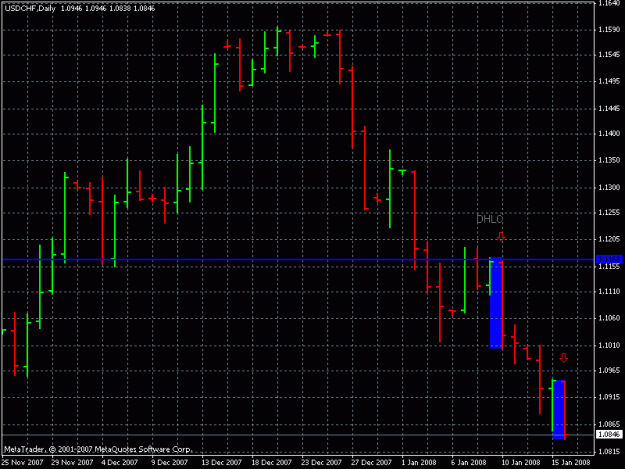Click the 1.0915 price axis label
The width and height of the screenshot is (625, 469).
(609, 397)
